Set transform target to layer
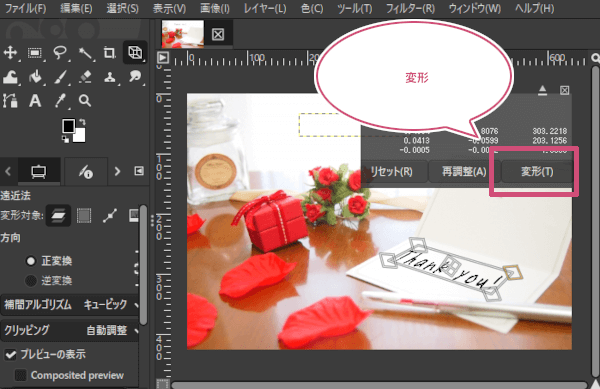This screenshot has width=600, height=389. (58, 216)
